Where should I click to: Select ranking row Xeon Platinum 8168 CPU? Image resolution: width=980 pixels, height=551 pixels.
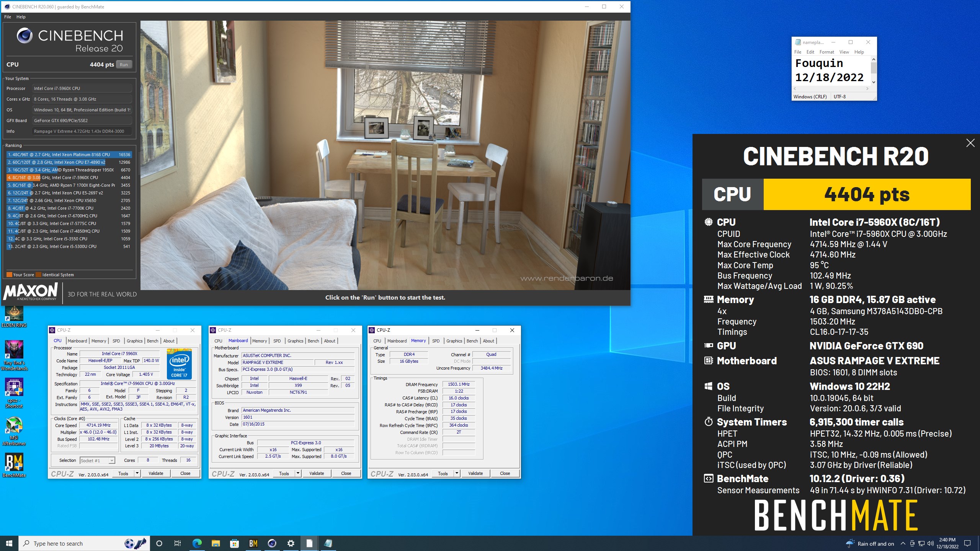click(x=69, y=155)
